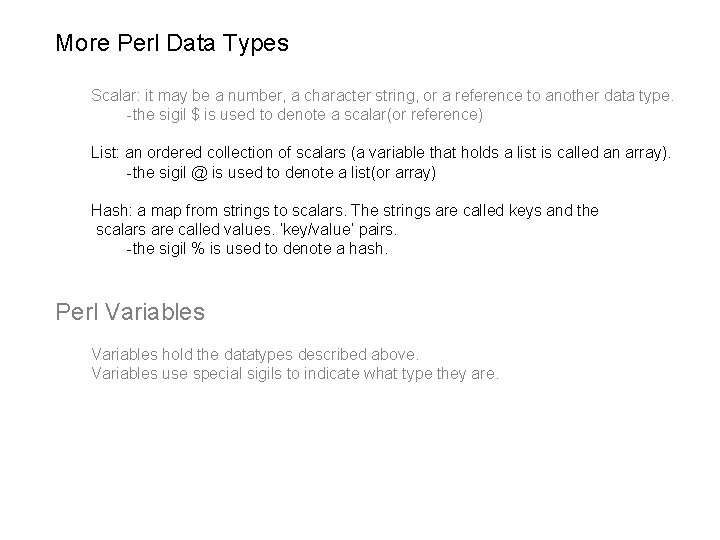Click the word "Hash:" starting the third paragraph
The width and height of the screenshot is (720, 540).
(111, 210)
